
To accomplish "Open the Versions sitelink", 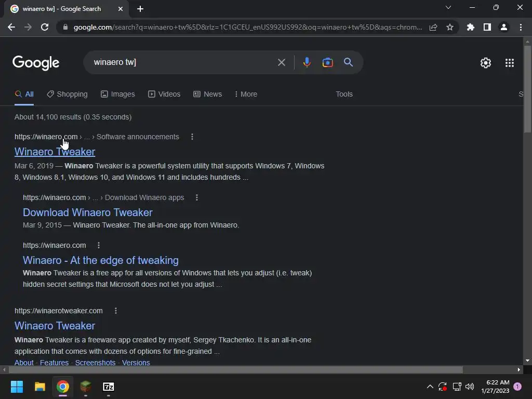I will (x=136, y=362).
